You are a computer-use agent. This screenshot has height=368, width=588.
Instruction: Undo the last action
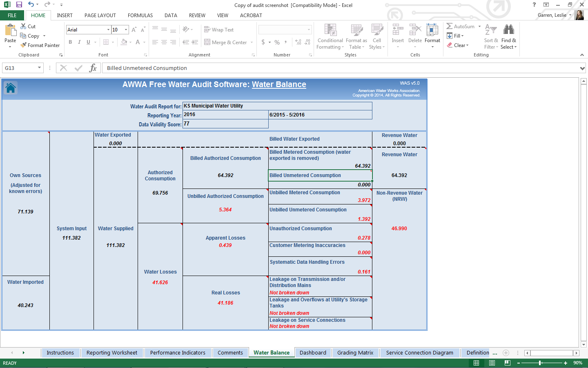pos(31,4)
